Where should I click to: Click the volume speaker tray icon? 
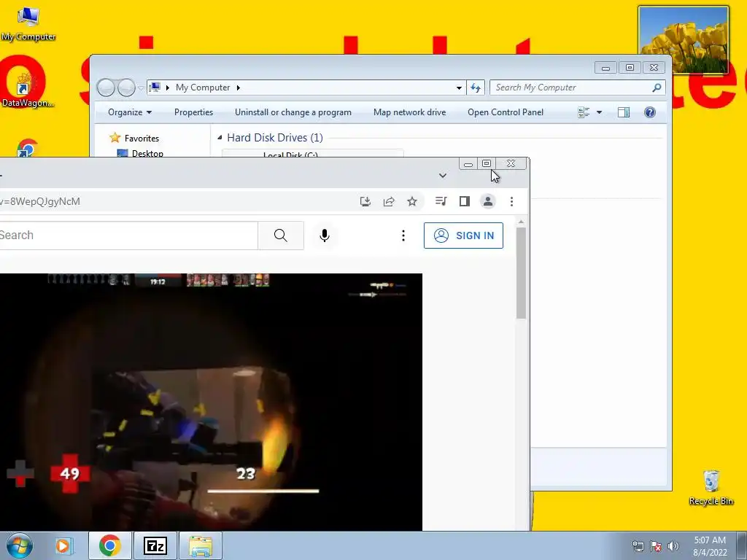tap(673, 546)
